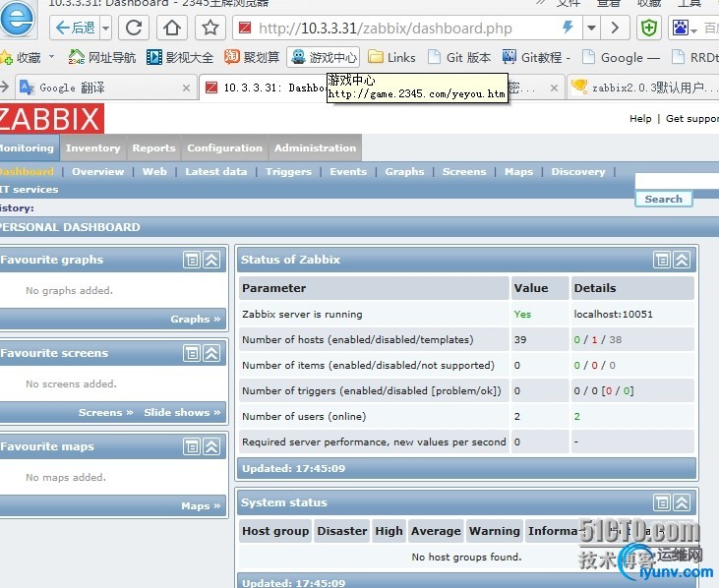Image resolution: width=719 pixels, height=588 pixels.
Task: Switch to the Google 翻译 tab
Action: coord(96,88)
